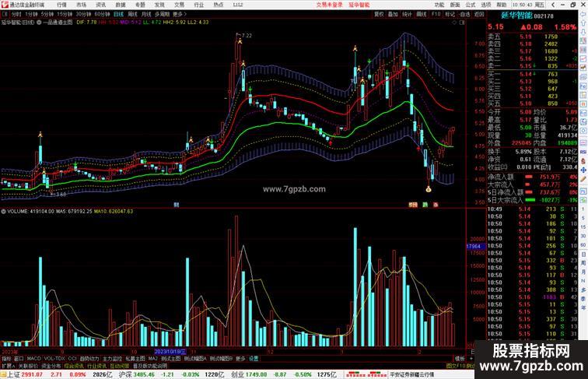The height and width of the screenshot is (379, 588).
Task: Select the 测试主图 indicator tab
Action: coord(170,359)
